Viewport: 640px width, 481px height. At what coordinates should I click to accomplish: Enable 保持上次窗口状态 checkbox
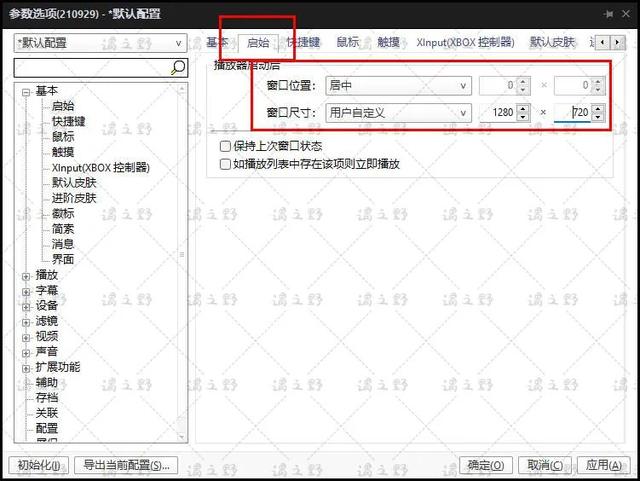(225, 146)
